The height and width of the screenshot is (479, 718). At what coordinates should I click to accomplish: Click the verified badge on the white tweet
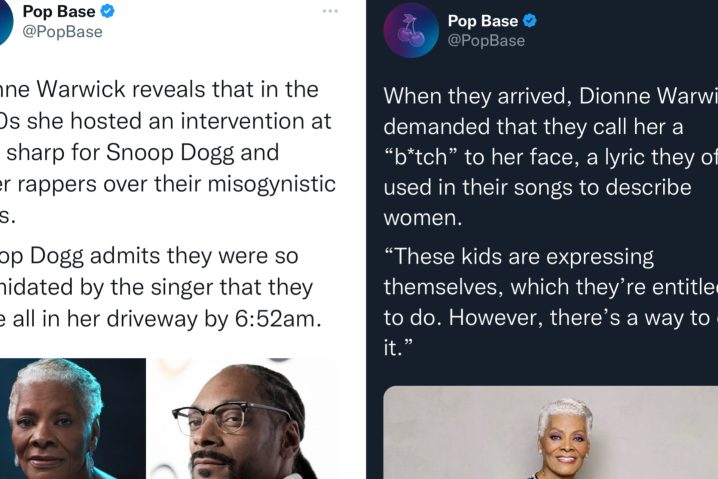coord(107,11)
